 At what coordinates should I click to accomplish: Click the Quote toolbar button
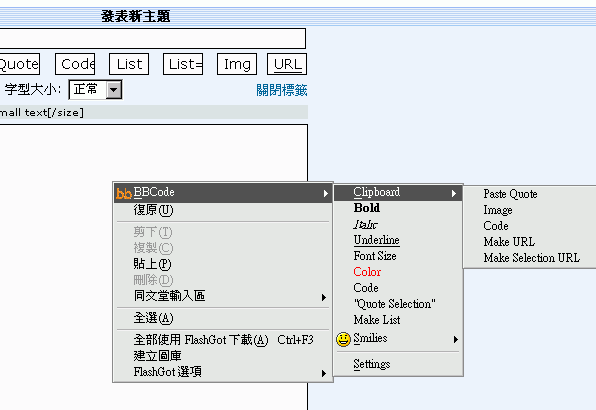tap(19, 64)
